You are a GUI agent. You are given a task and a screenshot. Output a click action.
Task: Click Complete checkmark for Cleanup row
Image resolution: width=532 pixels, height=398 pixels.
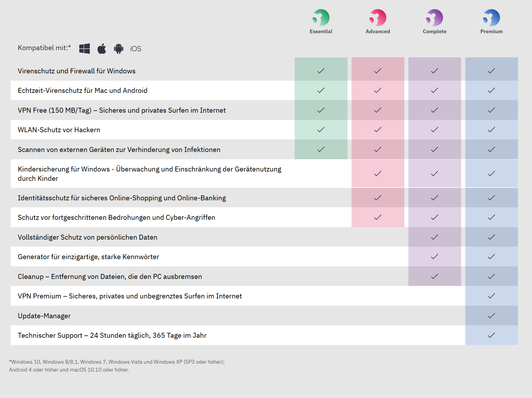coord(435,276)
